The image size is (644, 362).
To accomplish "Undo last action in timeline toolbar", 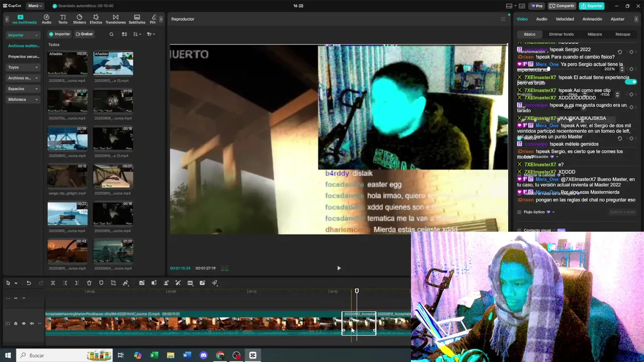I will pyautogui.click(x=29, y=283).
